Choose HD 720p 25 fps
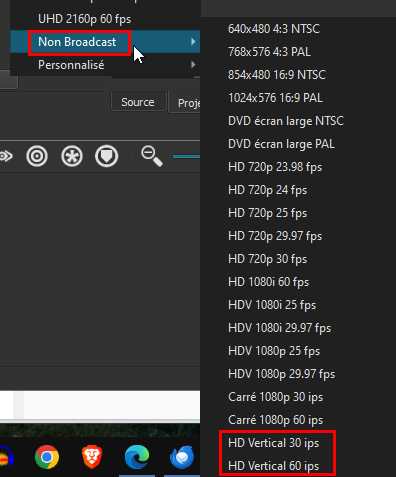The height and width of the screenshot is (477, 396). [268, 213]
